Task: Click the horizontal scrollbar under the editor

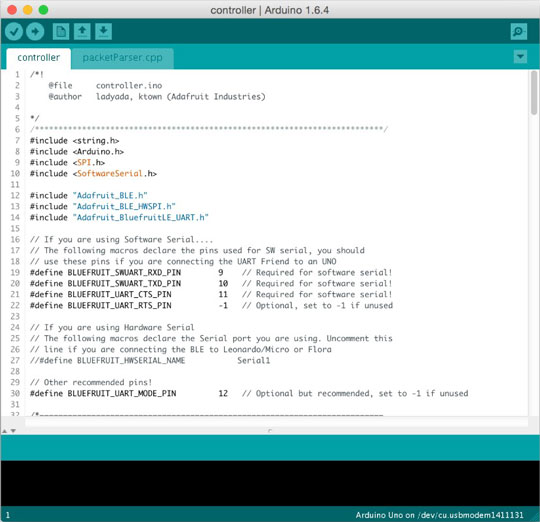Action: click(x=276, y=422)
